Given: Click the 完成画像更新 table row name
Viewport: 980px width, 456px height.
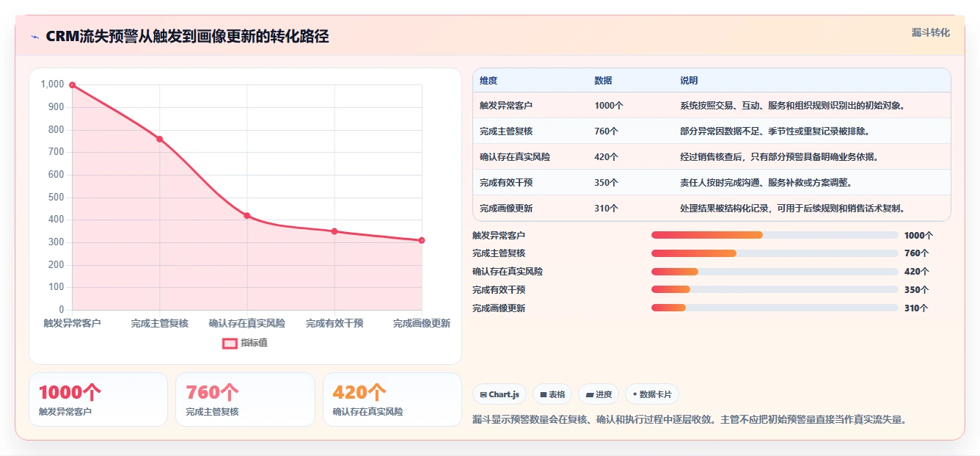Looking at the screenshot, I should 506,209.
